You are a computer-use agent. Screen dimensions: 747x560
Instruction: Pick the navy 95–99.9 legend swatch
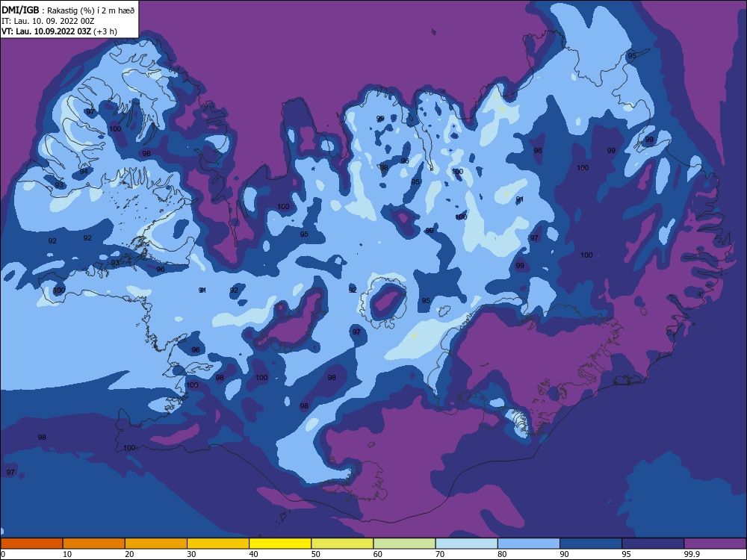pyautogui.click(x=653, y=544)
